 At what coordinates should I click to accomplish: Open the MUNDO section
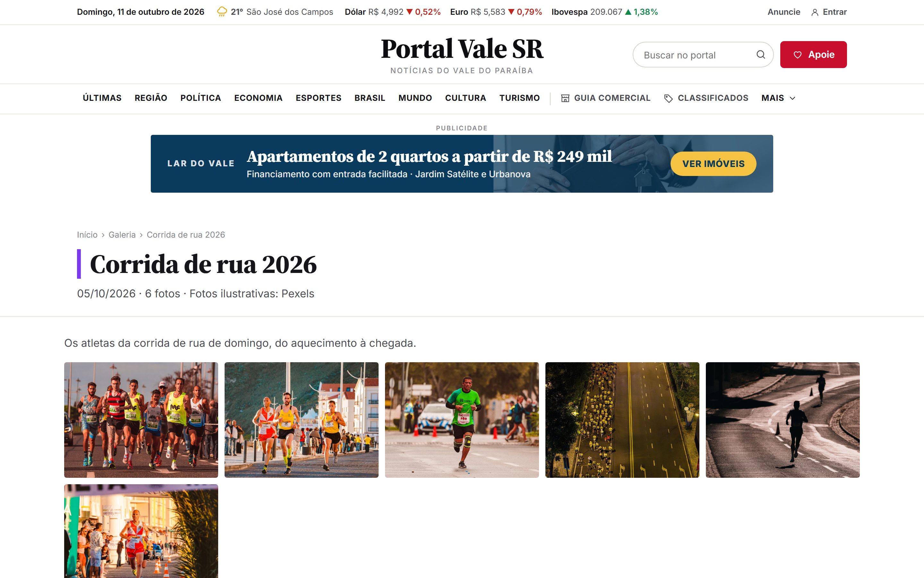[x=415, y=98]
